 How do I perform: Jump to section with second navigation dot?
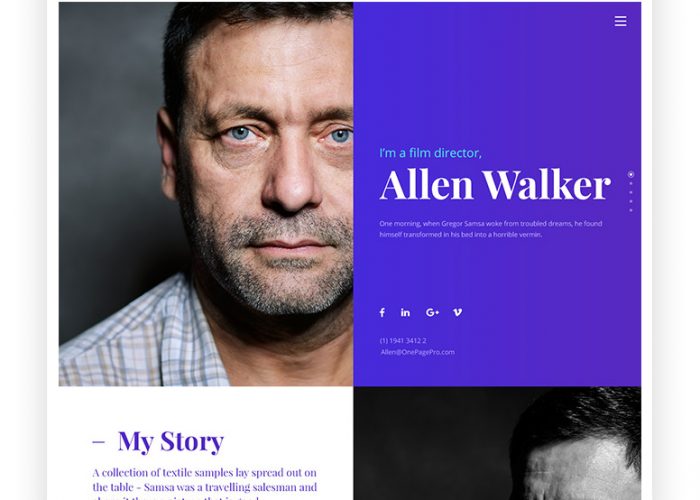(x=631, y=183)
